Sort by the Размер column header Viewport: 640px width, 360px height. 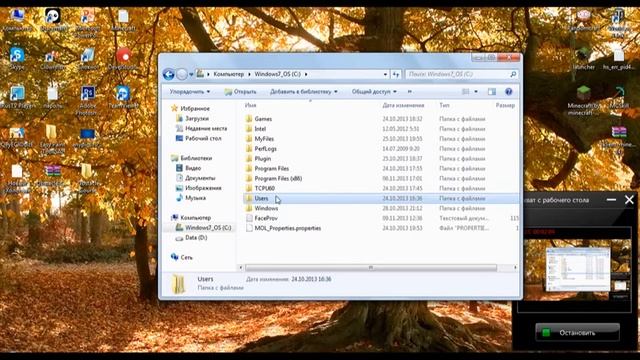click(505, 105)
